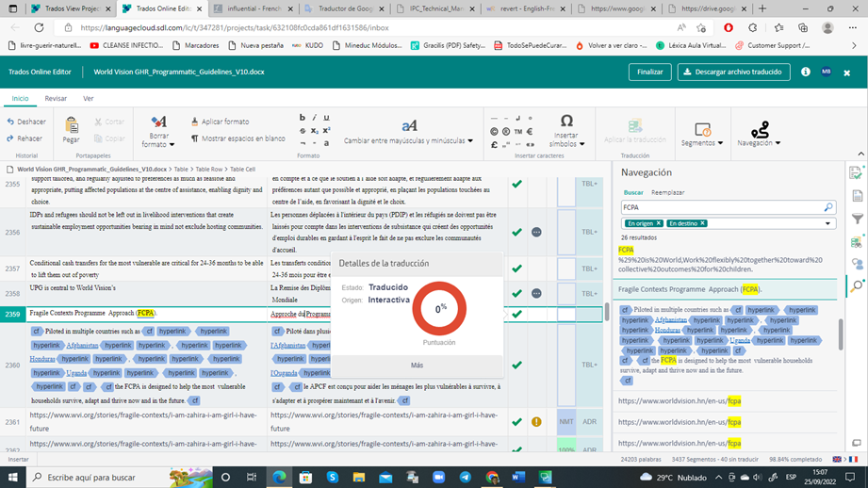
Task: Remove the En destino filter chip
Action: [x=702, y=223]
